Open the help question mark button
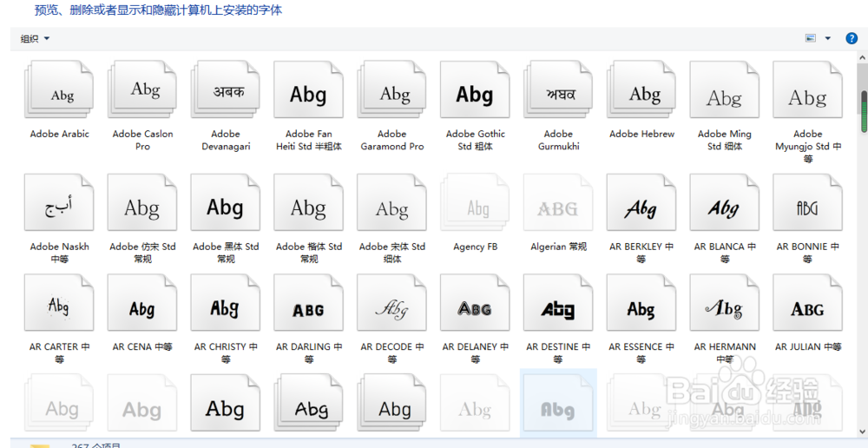The height and width of the screenshot is (448, 868). pyautogui.click(x=852, y=38)
